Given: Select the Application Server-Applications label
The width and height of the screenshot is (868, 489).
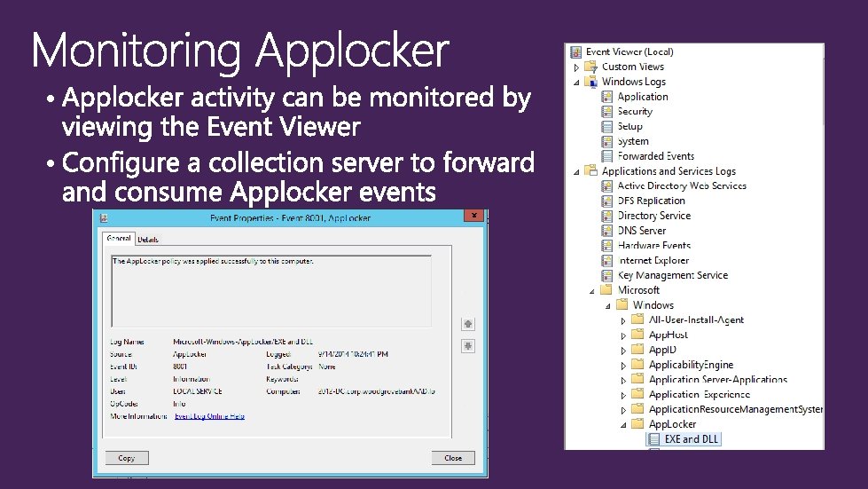Looking at the screenshot, I should pyautogui.click(x=718, y=379).
